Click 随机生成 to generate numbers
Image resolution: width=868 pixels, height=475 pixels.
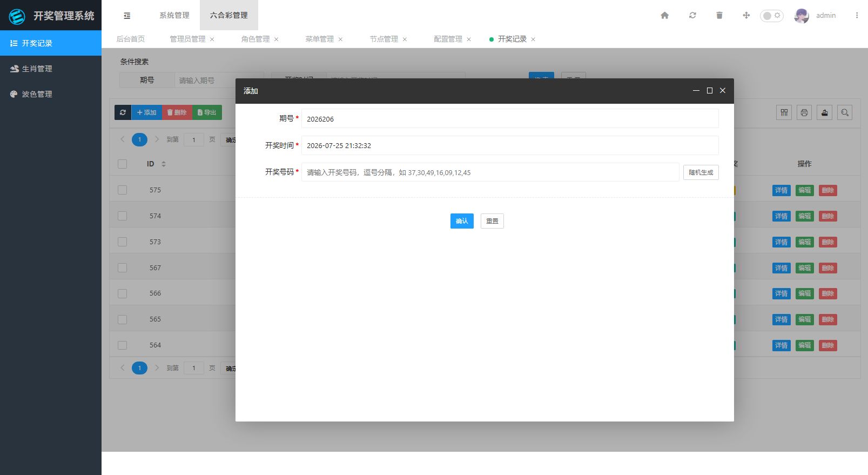(701, 172)
